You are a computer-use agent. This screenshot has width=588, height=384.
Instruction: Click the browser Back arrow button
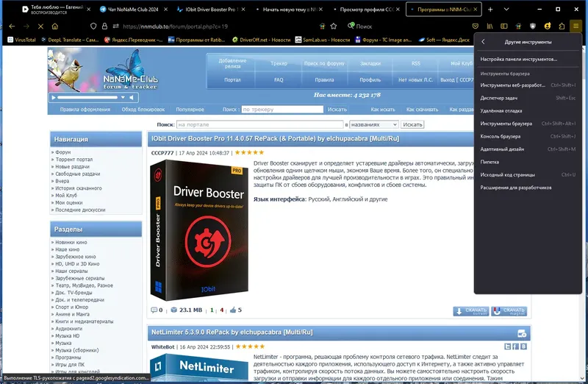tap(12, 26)
